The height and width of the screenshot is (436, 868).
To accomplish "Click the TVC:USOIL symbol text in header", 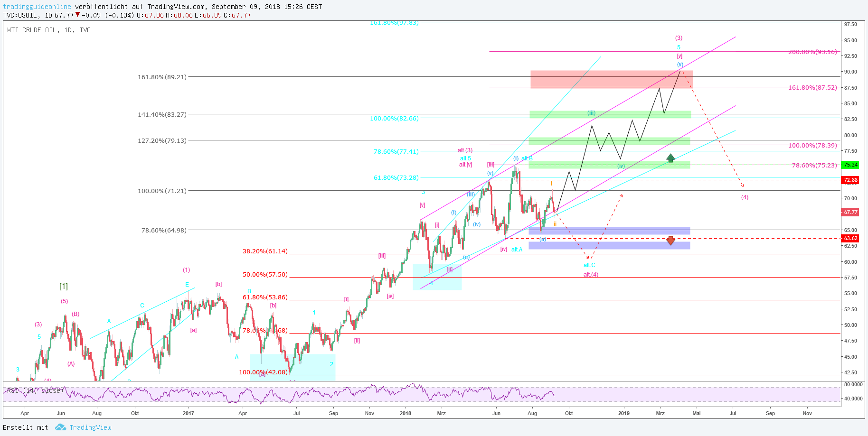I will tap(19, 15).
